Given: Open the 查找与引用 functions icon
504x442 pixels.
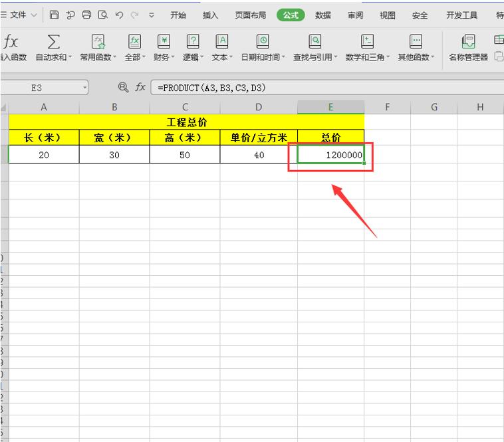Looking at the screenshot, I should (x=315, y=41).
